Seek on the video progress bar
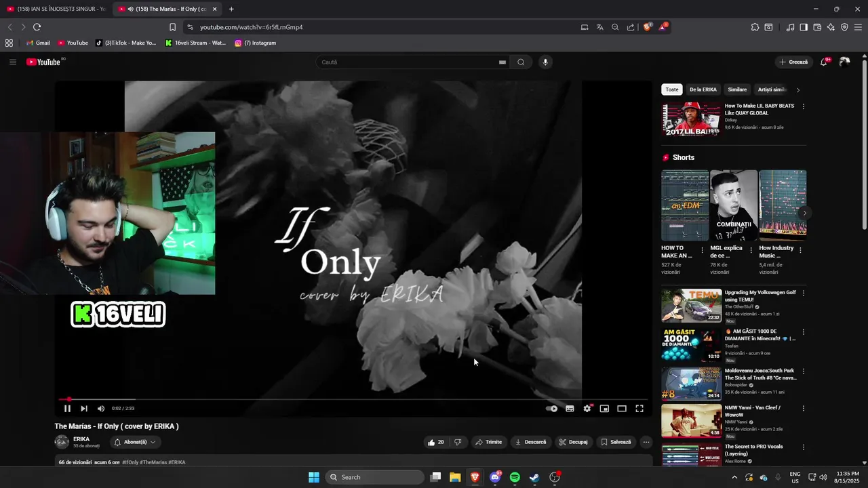868x488 pixels. coord(353,399)
